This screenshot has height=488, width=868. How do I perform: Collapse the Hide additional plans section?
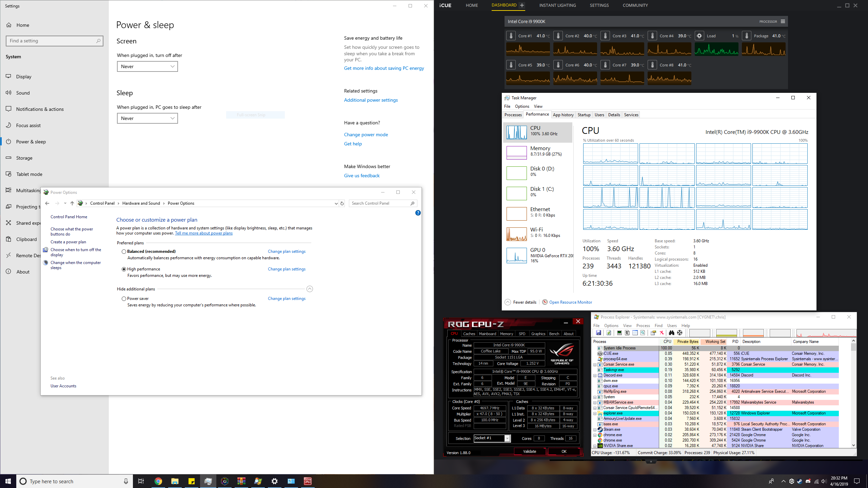[310, 289]
